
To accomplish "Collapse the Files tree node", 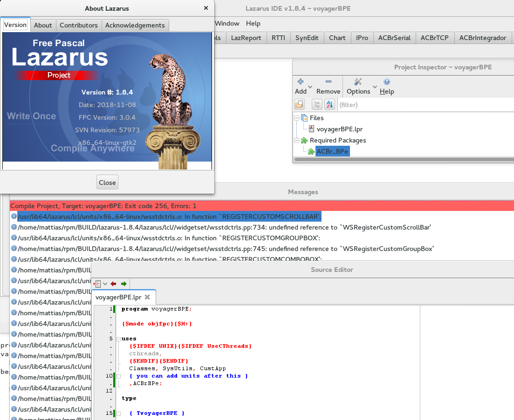I will pyautogui.click(x=296, y=118).
